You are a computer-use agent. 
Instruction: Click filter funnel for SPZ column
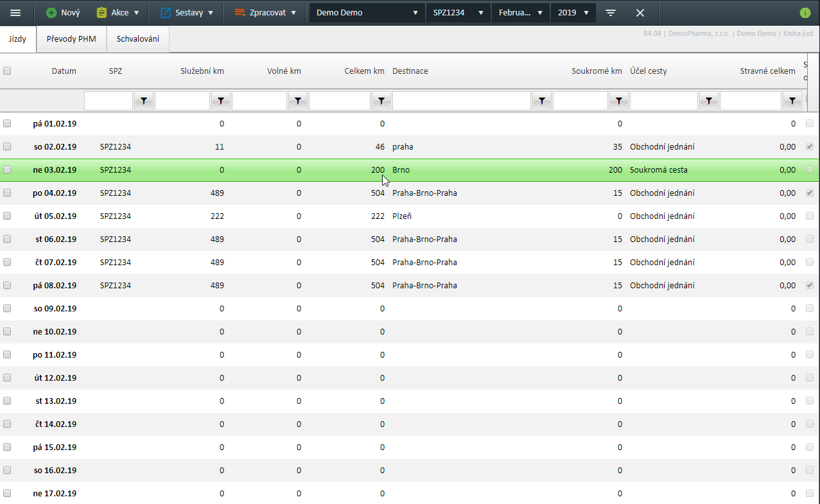[144, 101]
